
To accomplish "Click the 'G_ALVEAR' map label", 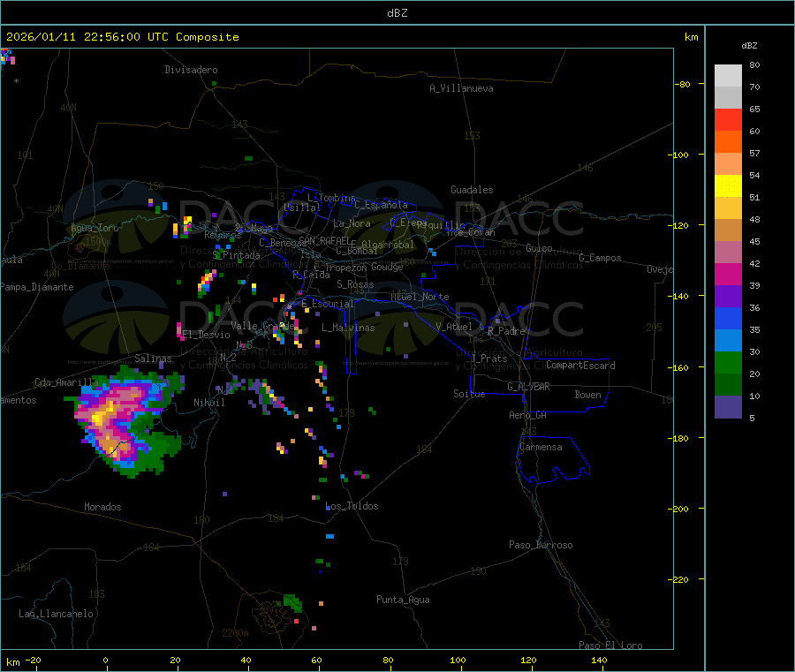I will point(528,387).
